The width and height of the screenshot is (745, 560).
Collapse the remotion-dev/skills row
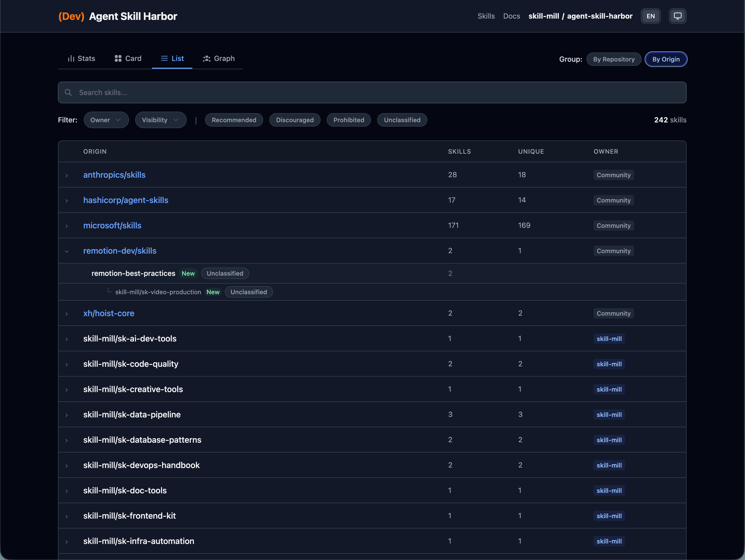point(67,251)
